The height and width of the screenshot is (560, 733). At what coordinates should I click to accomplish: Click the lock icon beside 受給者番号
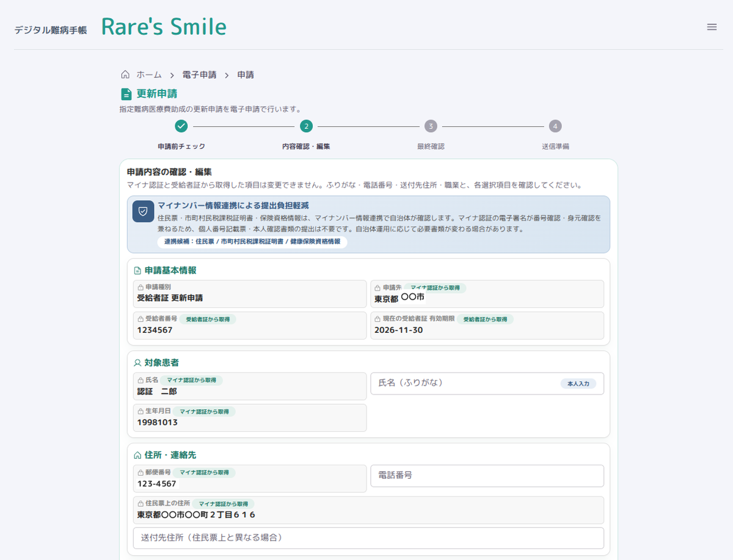click(140, 319)
